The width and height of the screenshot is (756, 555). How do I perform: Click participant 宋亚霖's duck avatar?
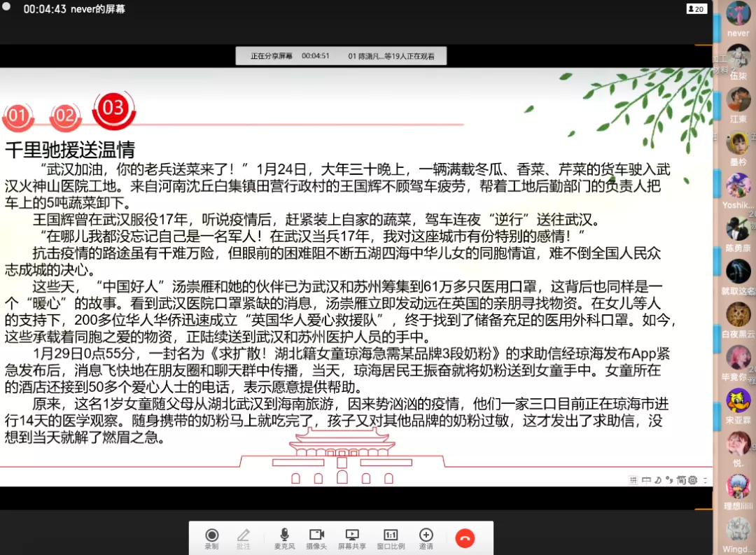(x=738, y=401)
